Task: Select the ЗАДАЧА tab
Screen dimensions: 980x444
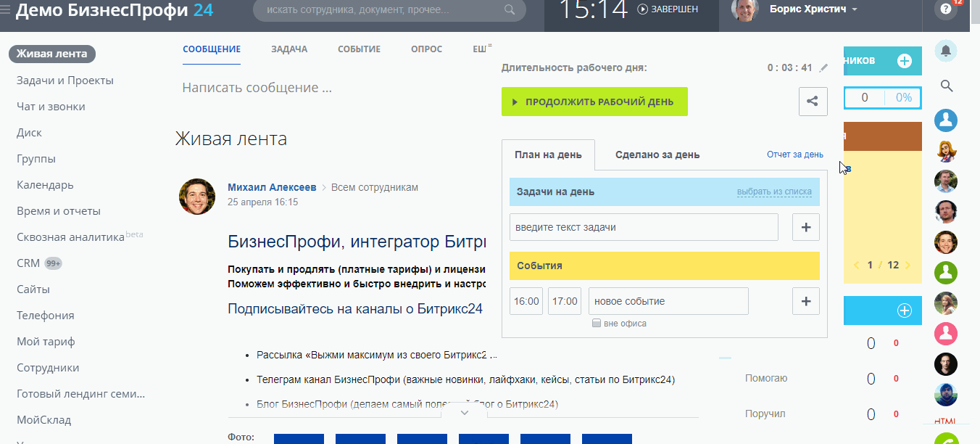Action: 289,49
